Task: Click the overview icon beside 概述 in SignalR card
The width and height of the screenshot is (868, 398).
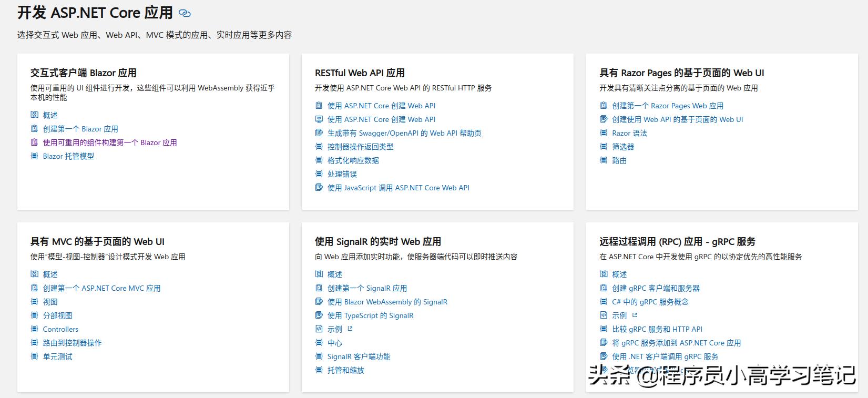Action: point(319,274)
